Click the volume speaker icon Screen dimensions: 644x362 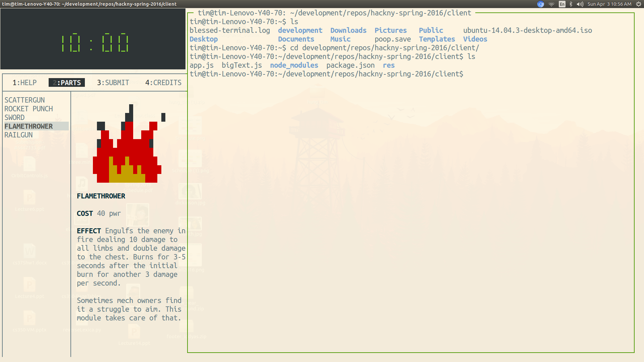[x=580, y=4]
